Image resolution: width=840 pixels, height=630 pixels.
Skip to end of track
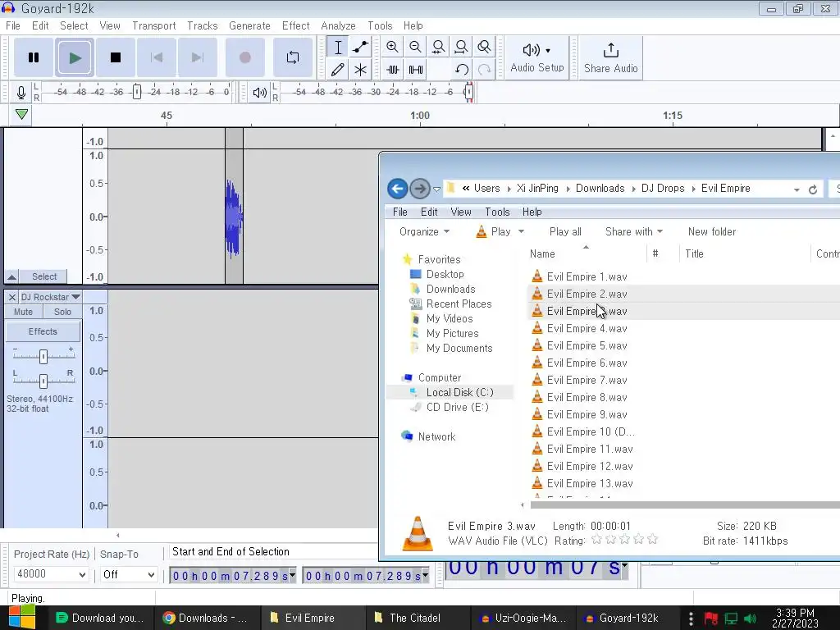[x=197, y=57]
